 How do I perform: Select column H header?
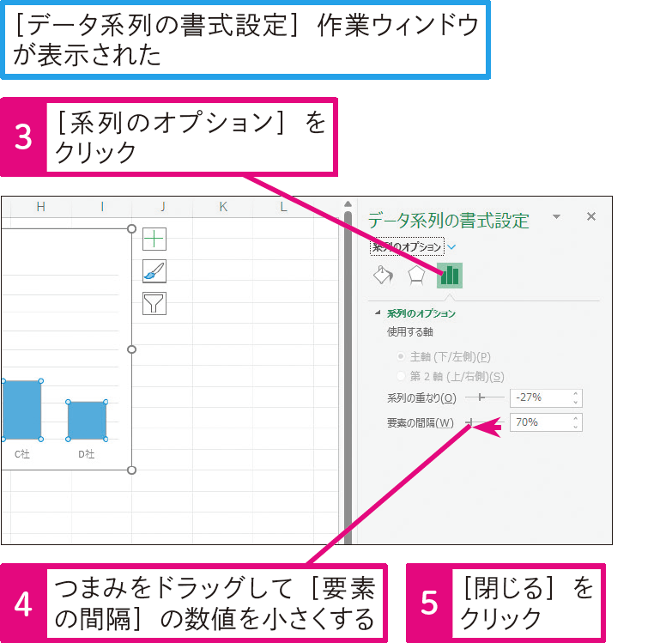click(x=40, y=207)
